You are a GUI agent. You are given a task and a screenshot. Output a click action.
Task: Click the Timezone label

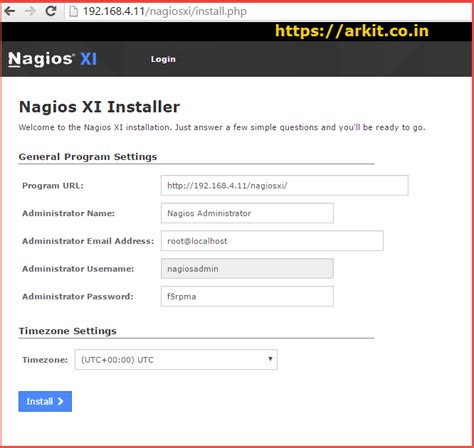click(x=45, y=360)
